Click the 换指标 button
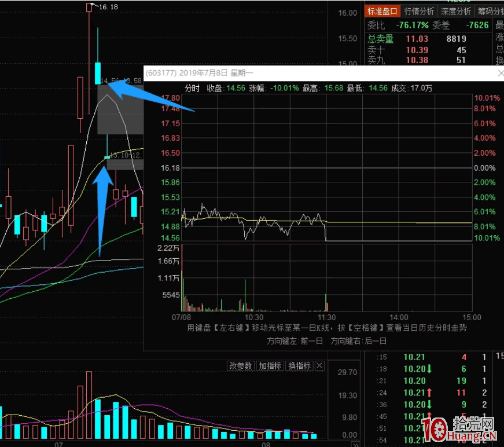This screenshot has height=447, width=504. [x=299, y=365]
